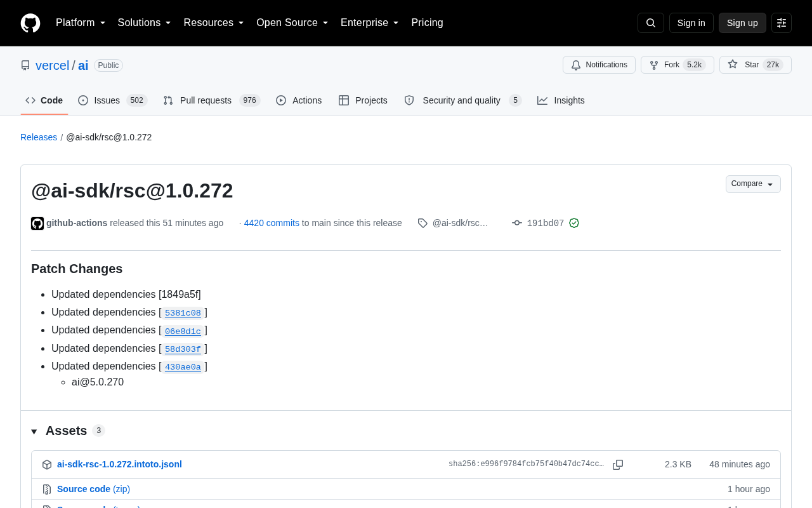
Task: Expand the Platform navigation menu
Action: (81, 23)
